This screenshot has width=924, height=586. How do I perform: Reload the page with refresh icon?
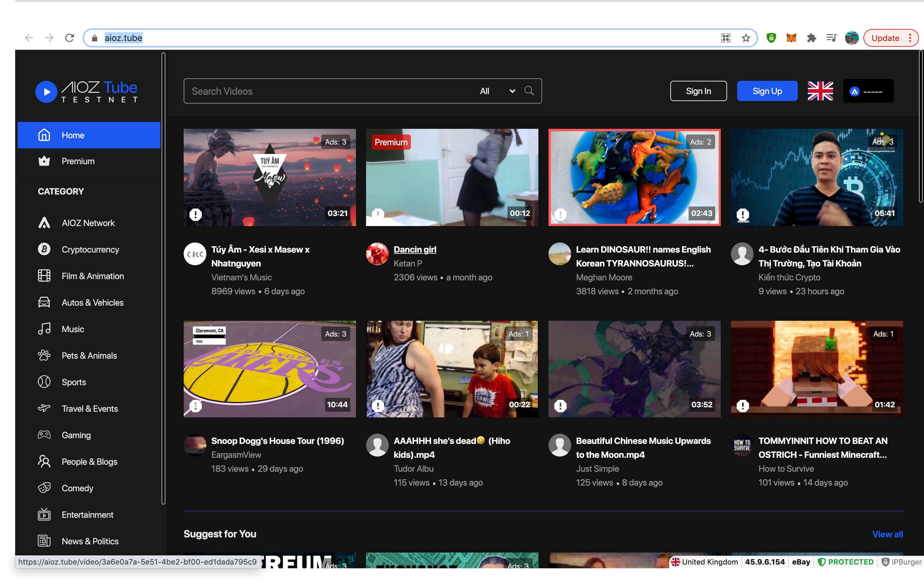(x=69, y=38)
